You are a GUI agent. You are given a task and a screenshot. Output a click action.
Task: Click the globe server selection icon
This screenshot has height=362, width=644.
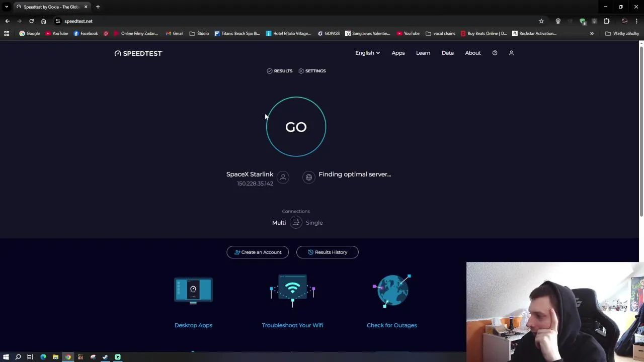click(309, 177)
